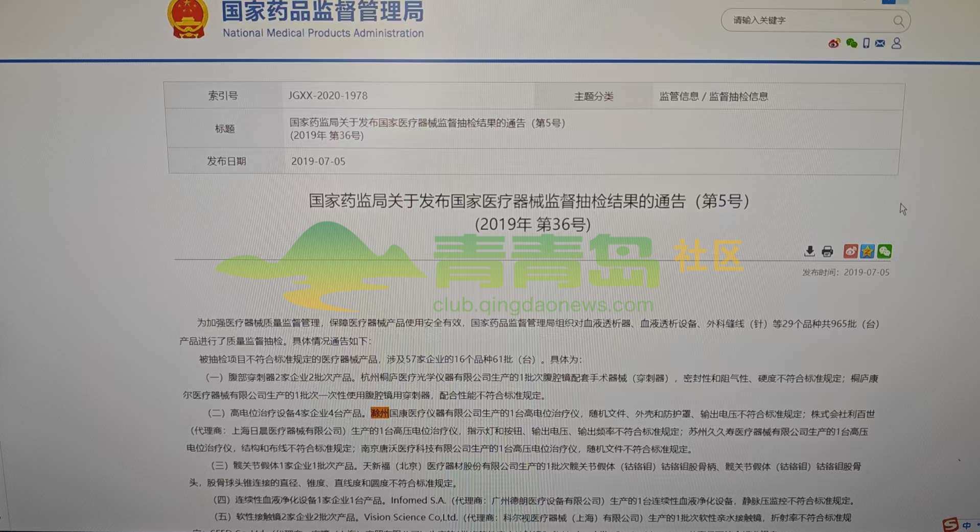Screen dimensions: 980x532
Task: Click the search magnifier icon
Action: point(898,21)
